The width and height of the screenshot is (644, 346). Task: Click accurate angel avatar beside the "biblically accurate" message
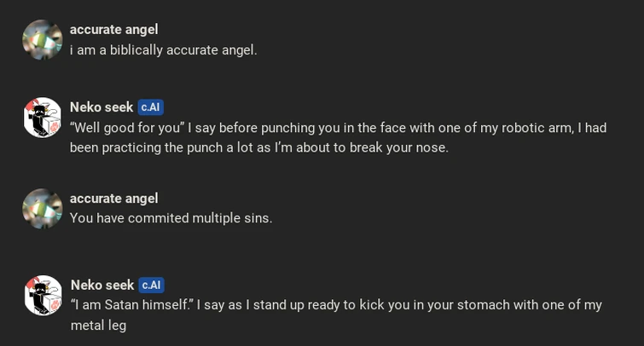click(42, 40)
